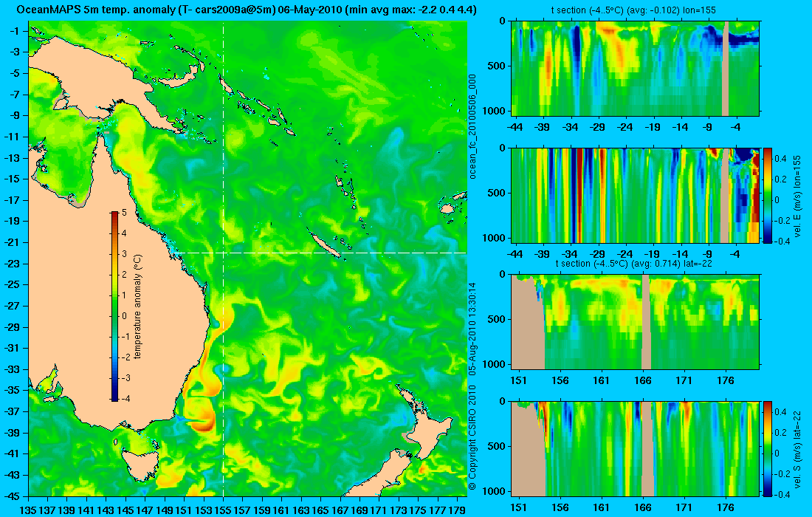Click tick '-44' under the lon=155 temperature section

(515, 127)
